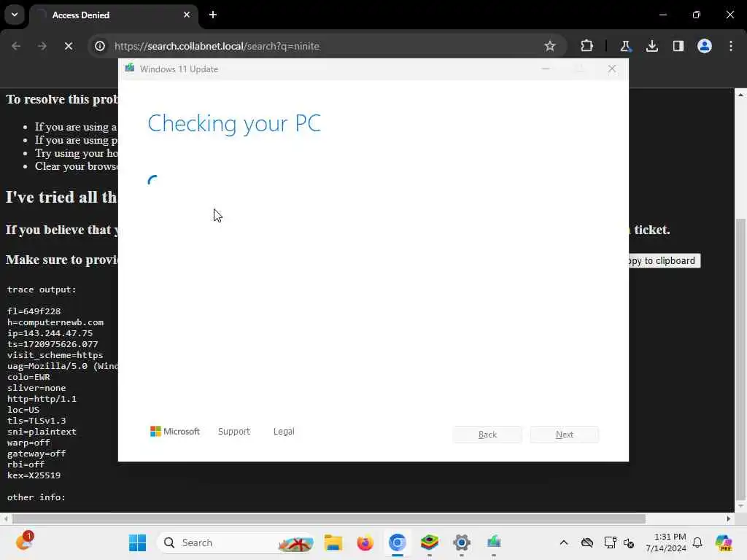Viewport: 747px width, 560px height.
Task: Open the Support link
Action: tap(234, 432)
